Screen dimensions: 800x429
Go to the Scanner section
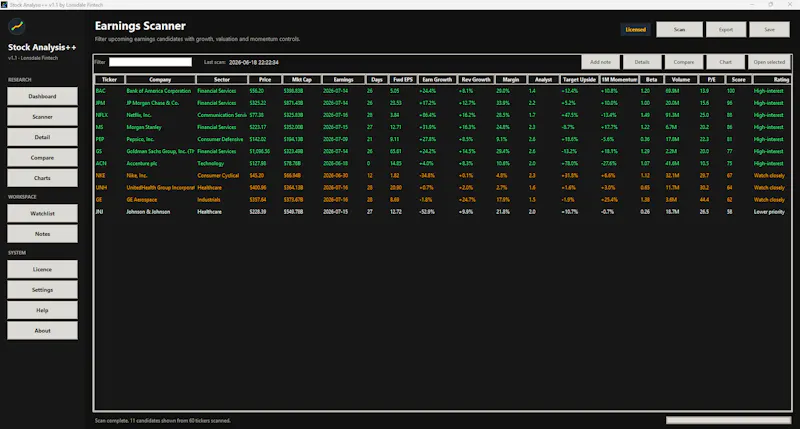click(42, 117)
